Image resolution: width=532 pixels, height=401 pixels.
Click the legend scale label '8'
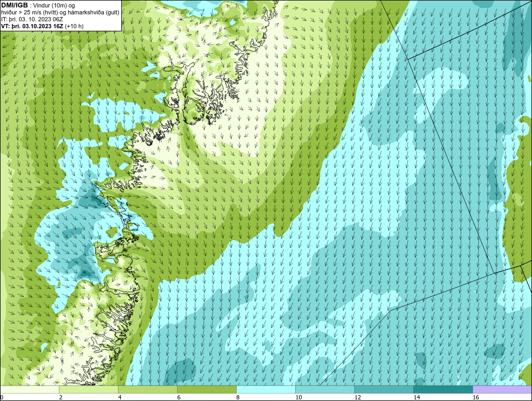pos(238,397)
